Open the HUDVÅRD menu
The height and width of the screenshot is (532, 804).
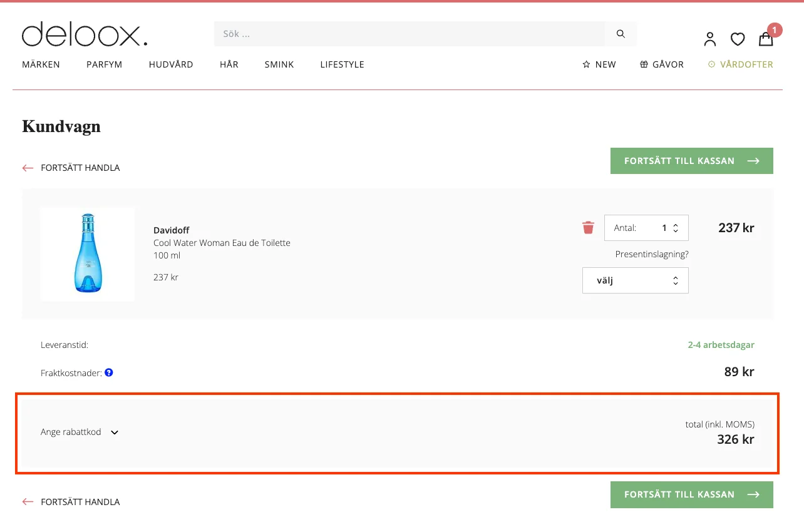coord(171,64)
